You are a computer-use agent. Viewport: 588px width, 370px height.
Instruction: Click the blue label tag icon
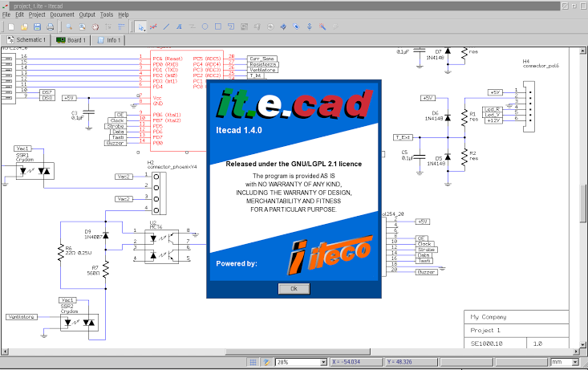click(x=296, y=26)
